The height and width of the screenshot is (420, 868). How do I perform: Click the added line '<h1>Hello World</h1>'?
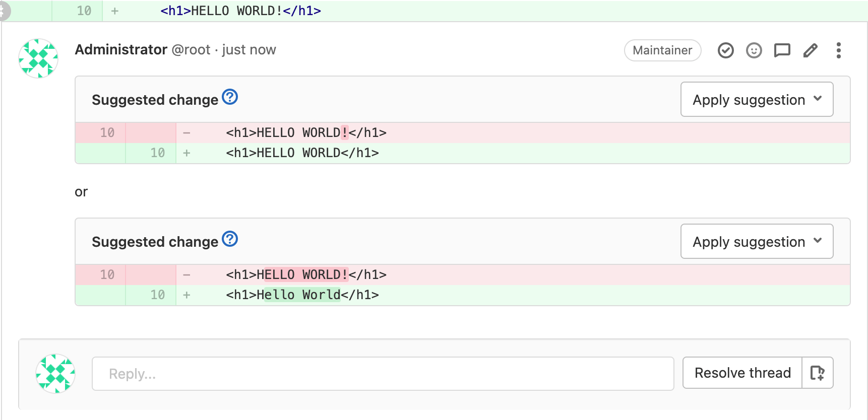coord(302,295)
